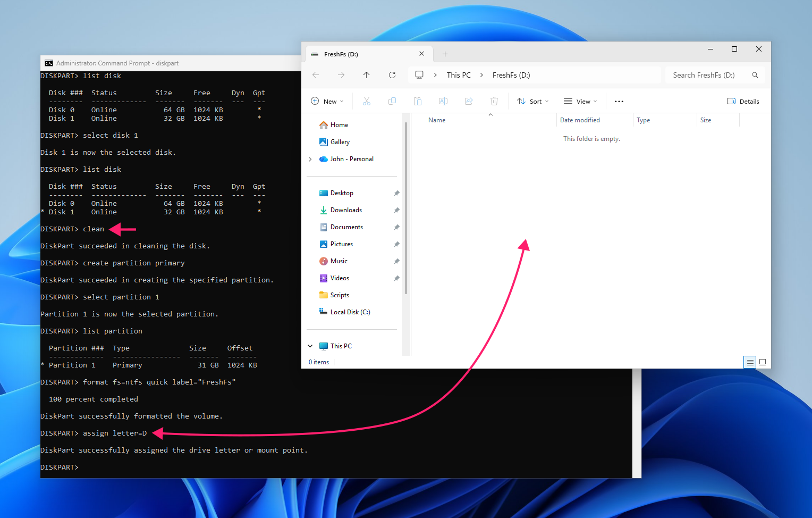Click the Paste clipboard icon

click(x=418, y=101)
